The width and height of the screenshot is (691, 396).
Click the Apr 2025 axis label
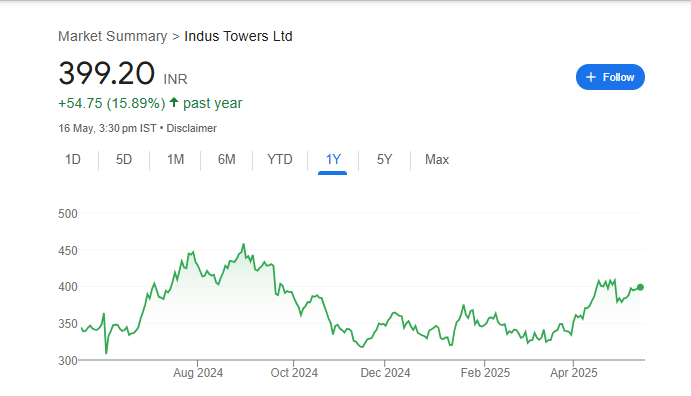[x=573, y=373]
